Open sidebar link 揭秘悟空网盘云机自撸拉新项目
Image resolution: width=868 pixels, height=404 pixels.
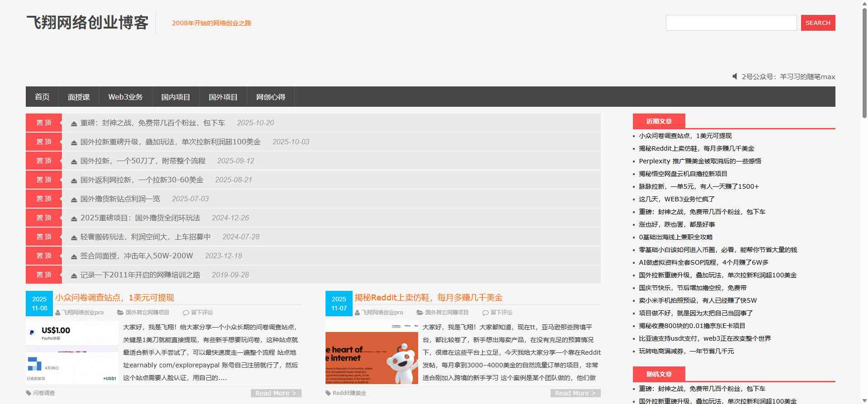click(683, 174)
